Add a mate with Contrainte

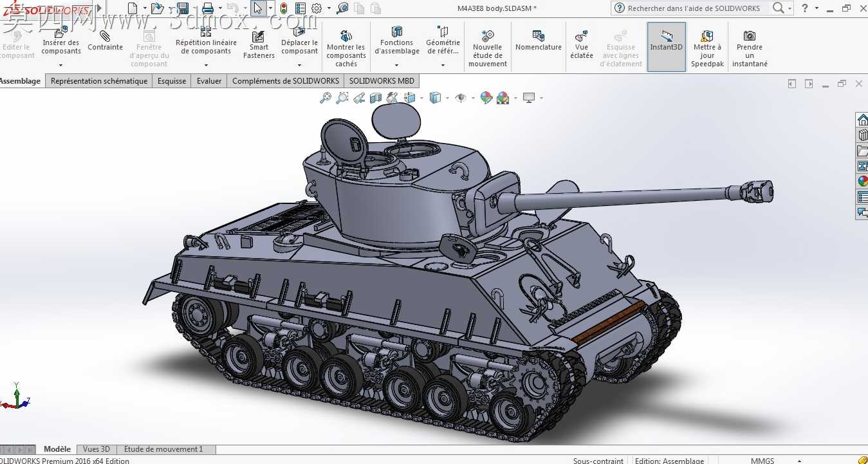coord(105,40)
